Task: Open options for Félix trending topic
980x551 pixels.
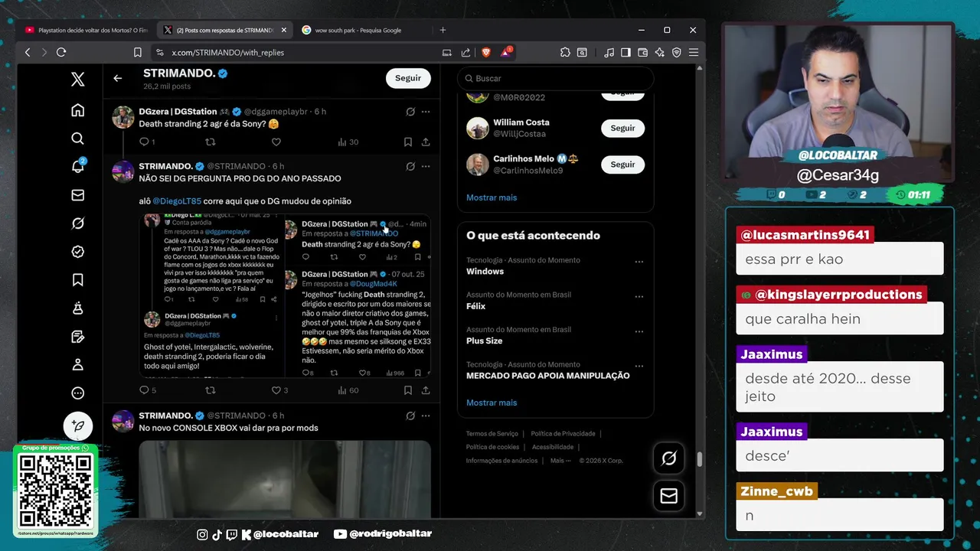Action: [x=639, y=297]
